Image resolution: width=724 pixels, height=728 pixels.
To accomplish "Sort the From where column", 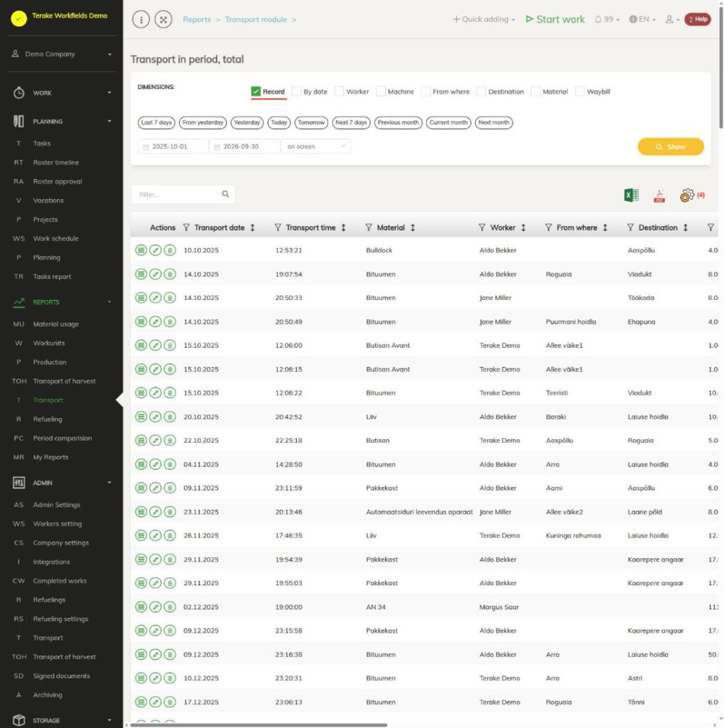I will [x=605, y=227].
